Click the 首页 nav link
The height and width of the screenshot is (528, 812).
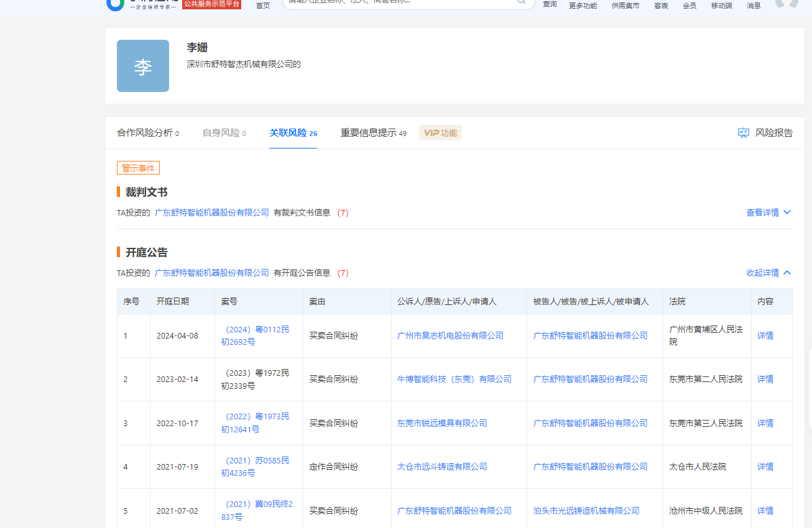(x=263, y=6)
